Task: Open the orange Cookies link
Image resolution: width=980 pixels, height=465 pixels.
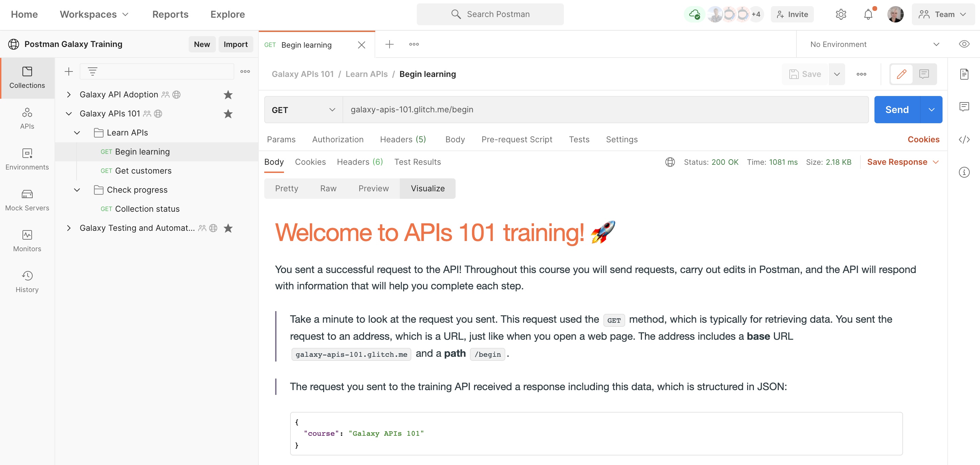Action: (923, 140)
